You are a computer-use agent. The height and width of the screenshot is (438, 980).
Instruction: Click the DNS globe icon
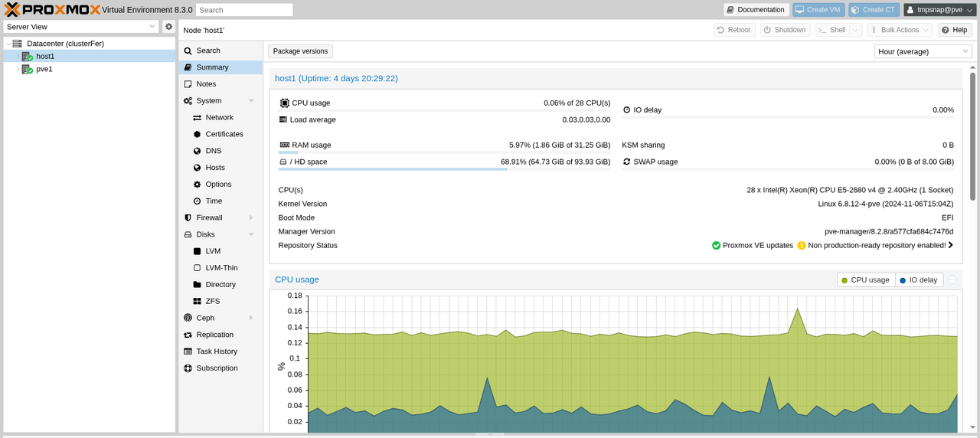click(198, 151)
